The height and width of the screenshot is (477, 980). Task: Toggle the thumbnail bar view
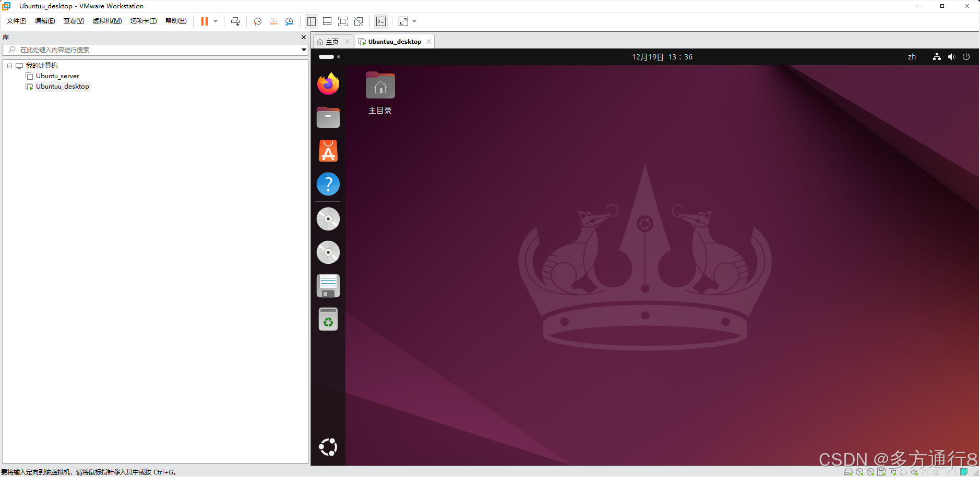pos(327,21)
